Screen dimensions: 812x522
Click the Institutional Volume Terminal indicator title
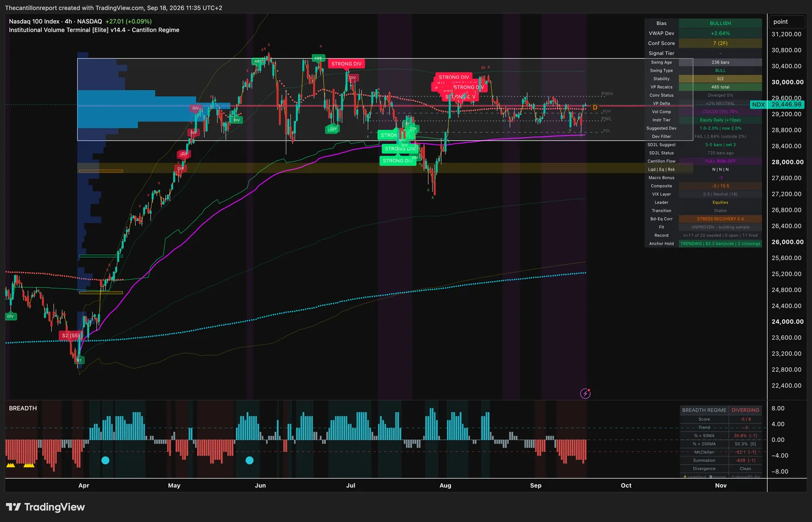[94, 30]
